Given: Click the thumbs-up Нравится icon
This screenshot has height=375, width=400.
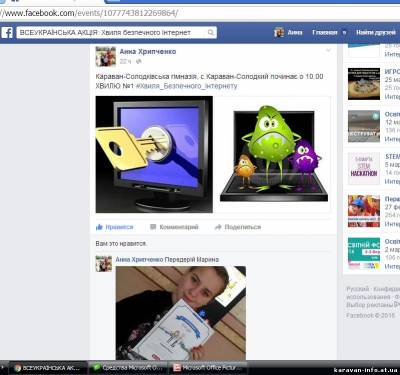Looking at the screenshot, I should tap(99, 227).
